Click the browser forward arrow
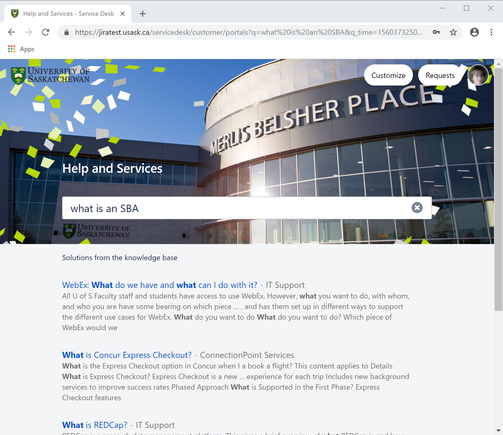The image size is (503, 435). (x=29, y=32)
